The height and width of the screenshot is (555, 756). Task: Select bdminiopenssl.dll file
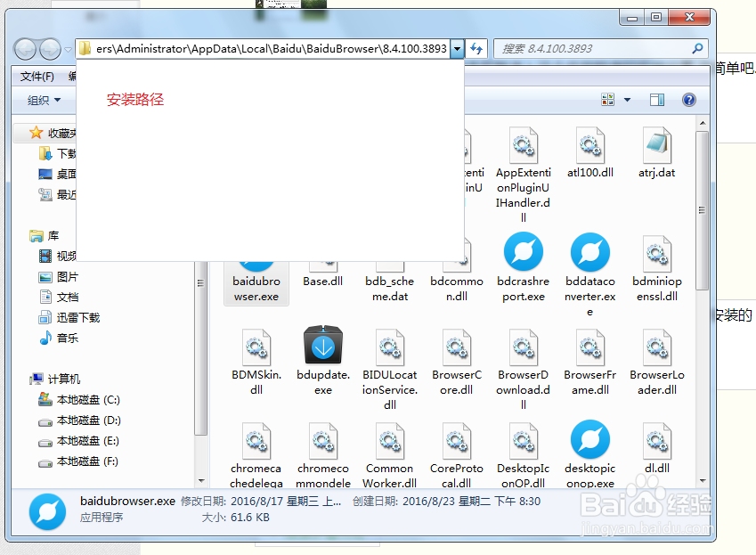pyautogui.click(x=656, y=268)
